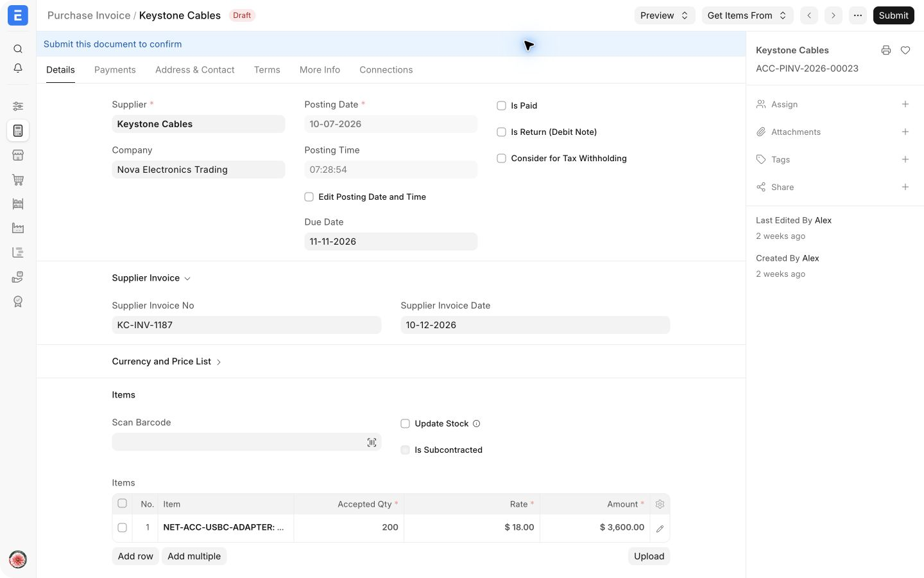924x578 pixels.
Task: Open the Quality badge sidebar icon
Action: pyautogui.click(x=18, y=301)
